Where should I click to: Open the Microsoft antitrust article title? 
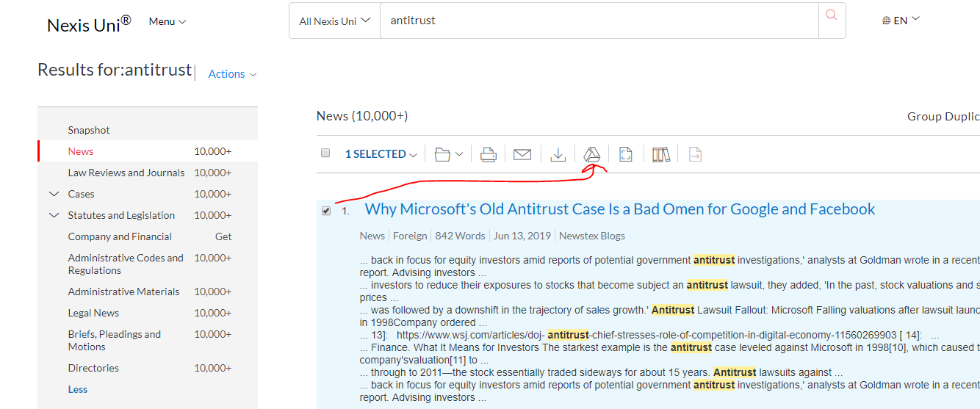click(619, 209)
